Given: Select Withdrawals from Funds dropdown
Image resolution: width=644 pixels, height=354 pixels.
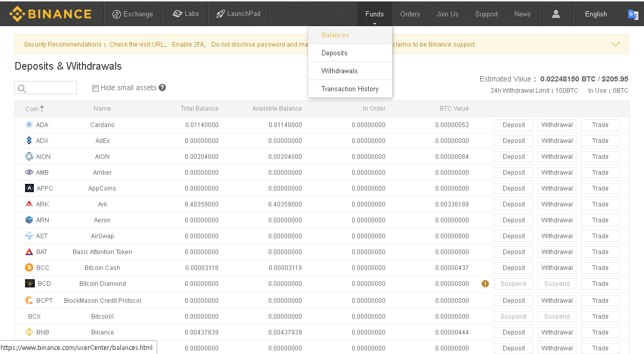Looking at the screenshot, I should 350,71.
